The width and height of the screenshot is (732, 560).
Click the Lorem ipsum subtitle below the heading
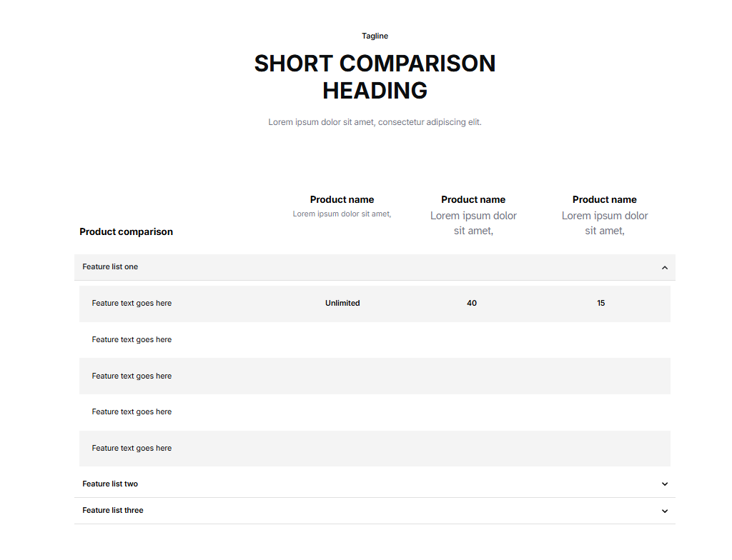375,122
